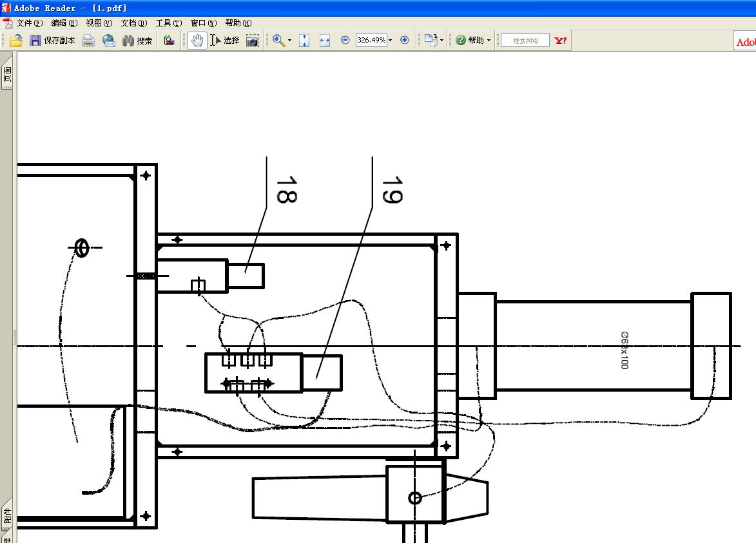This screenshot has height=543, width=756.
Task: Expand the rotate view dropdown arrow
Action: pos(441,40)
